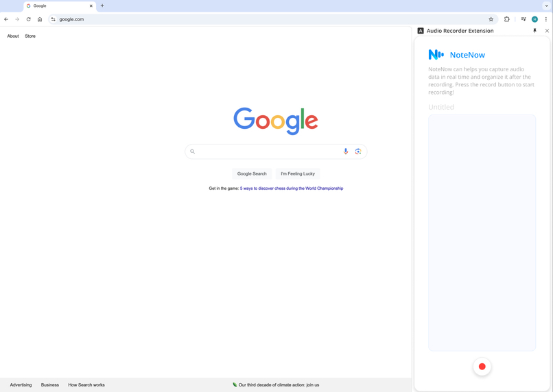Click the browser forward arrow
This screenshot has width=553, height=392.
point(17,19)
